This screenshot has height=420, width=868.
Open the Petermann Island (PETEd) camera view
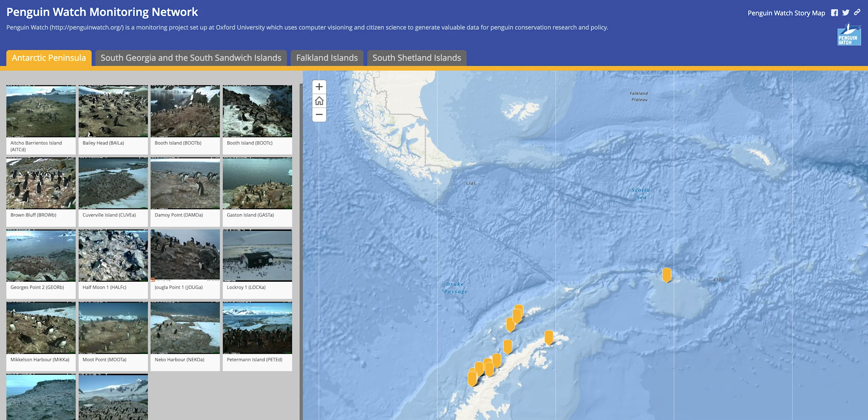click(257, 328)
